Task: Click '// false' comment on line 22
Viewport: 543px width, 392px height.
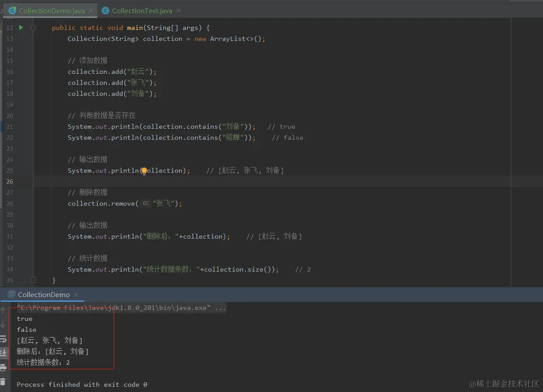Action: click(288, 138)
